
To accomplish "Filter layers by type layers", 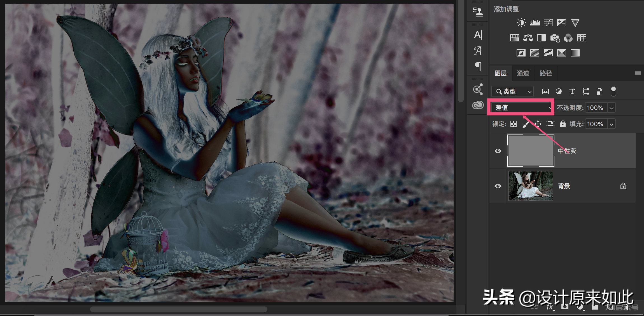I will 572,91.
